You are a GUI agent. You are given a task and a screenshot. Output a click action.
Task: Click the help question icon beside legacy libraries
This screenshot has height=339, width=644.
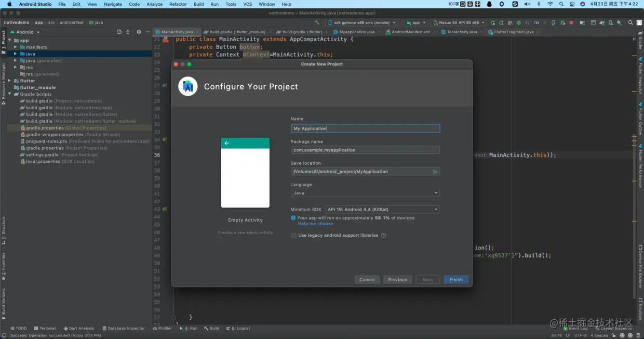pyautogui.click(x=383, y=236)
